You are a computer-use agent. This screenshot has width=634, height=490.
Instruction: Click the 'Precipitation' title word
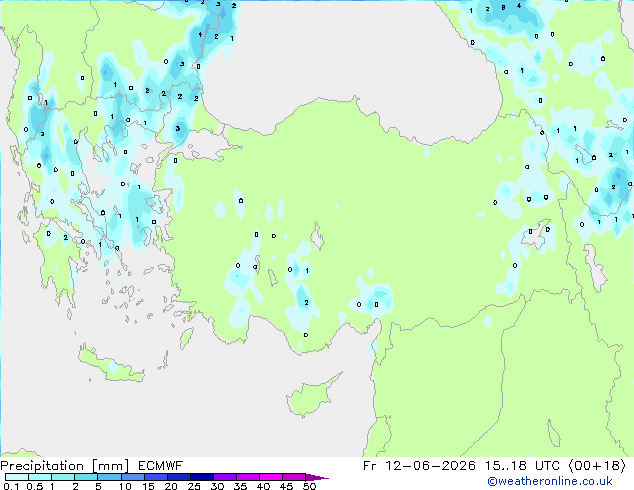coord(42,466)
